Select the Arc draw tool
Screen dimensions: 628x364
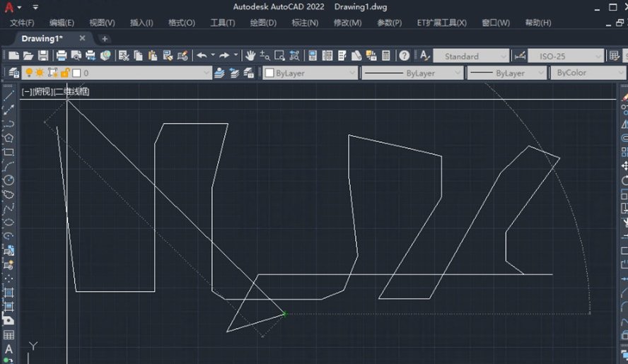click(8, 166)
